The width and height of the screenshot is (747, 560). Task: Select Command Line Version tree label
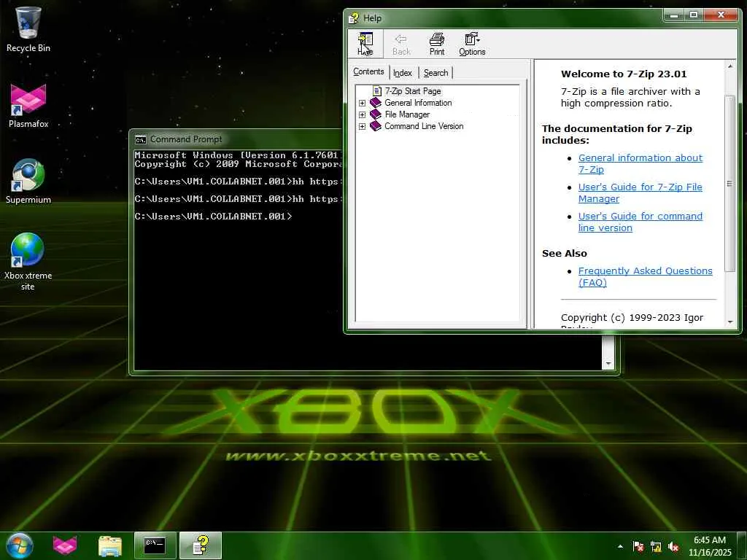click(424, 126)
